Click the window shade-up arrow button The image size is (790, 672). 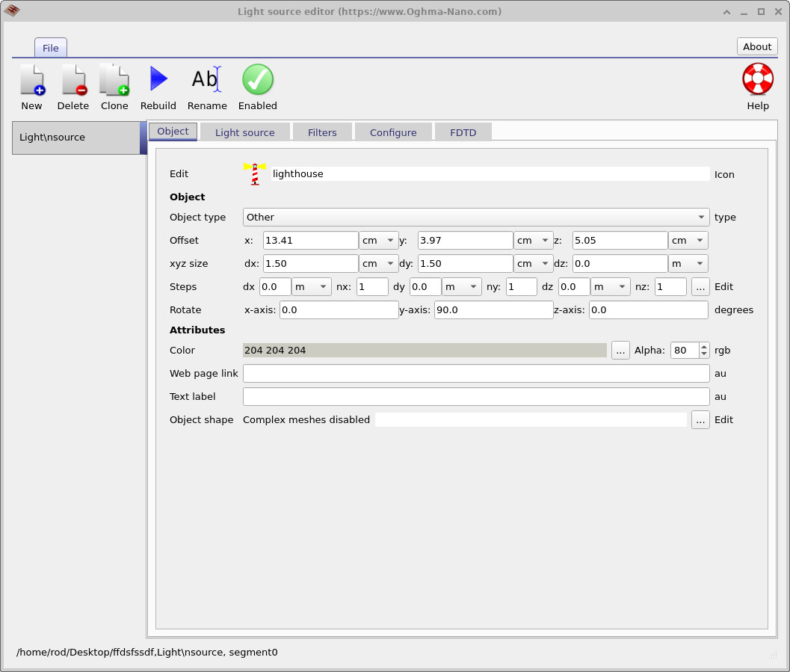click(x=726, y=12)
